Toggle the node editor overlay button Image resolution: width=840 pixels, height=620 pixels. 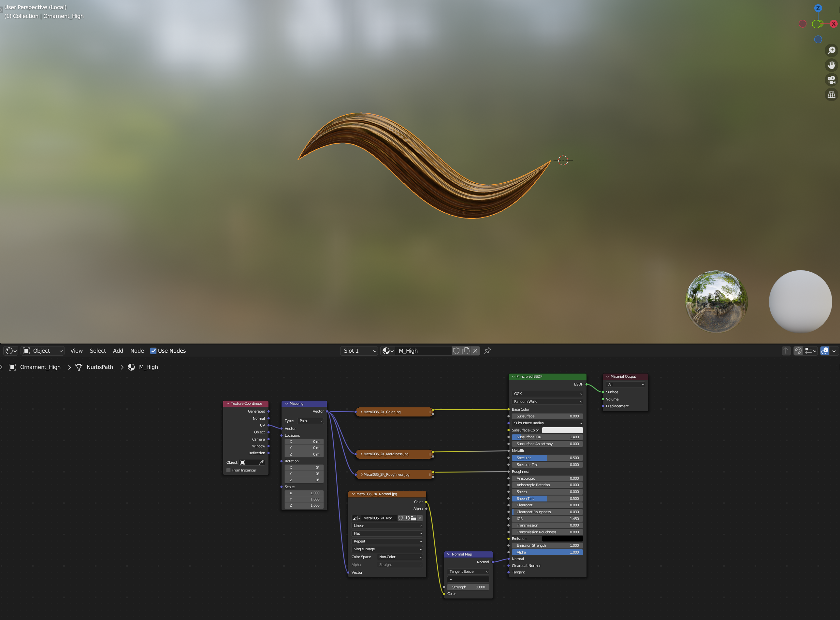click(x=825, y=350)
